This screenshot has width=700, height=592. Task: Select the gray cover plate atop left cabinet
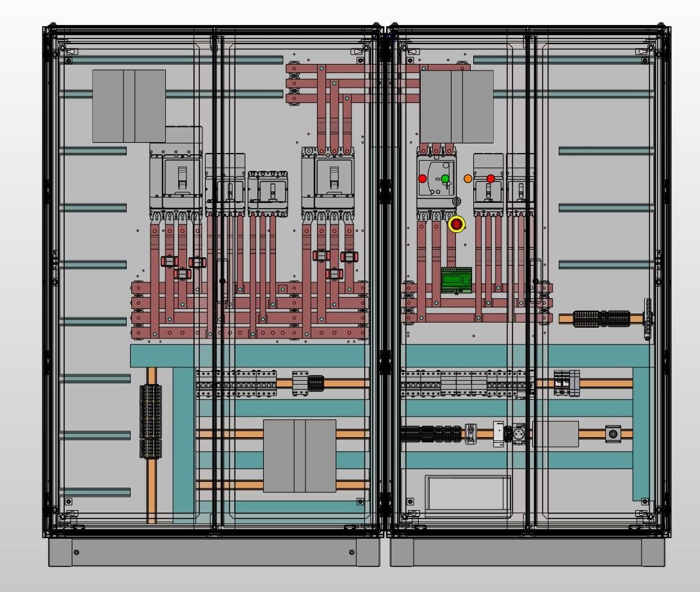coord(129,106)
